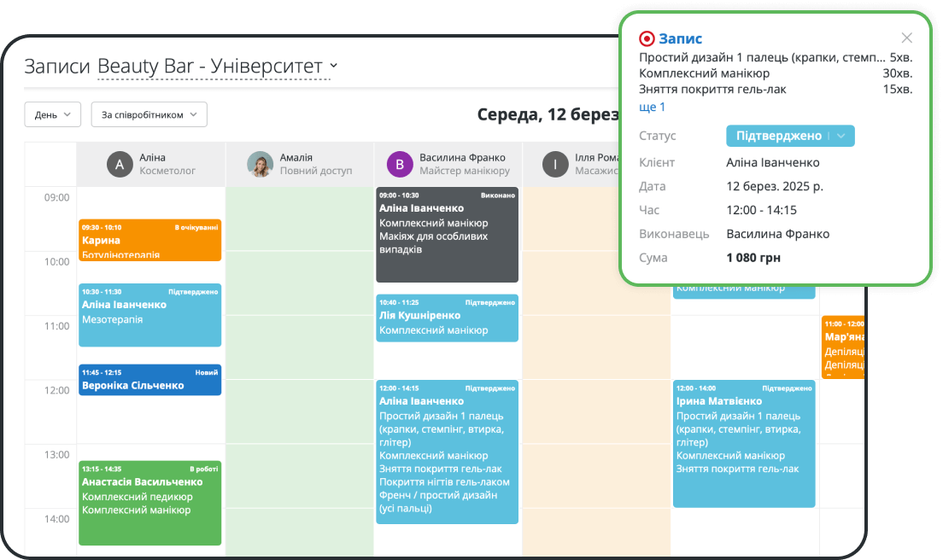Screen dimensions: 943x560
Task: Open Аліна Іванченко's Мезотерапія appointment
Action: pyautogui.click(x=149, y=315)
